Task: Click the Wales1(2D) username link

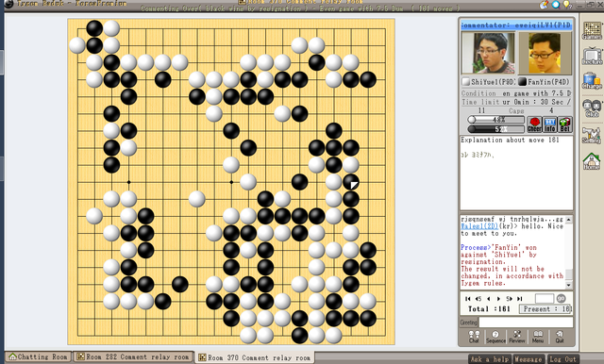Action: click(479, 226)
